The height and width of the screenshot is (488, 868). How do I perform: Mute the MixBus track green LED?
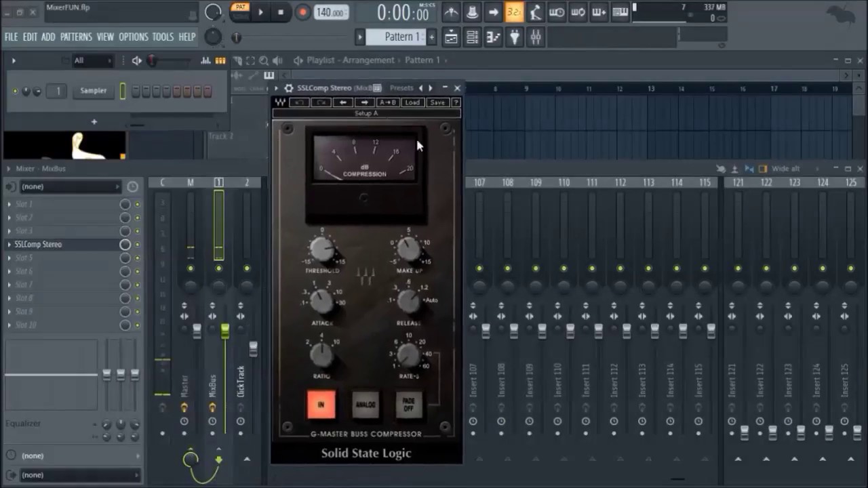(218, 269)
